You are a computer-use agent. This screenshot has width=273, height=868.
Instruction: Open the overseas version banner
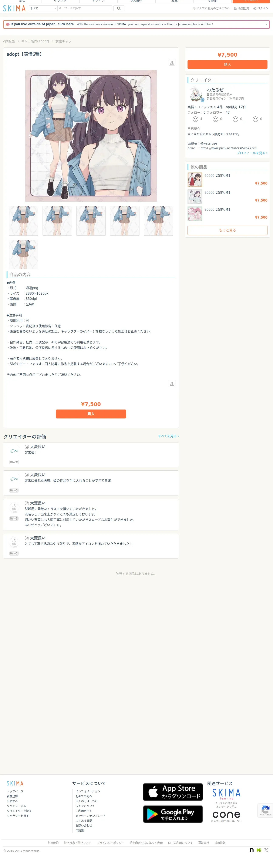pos(136,24)
